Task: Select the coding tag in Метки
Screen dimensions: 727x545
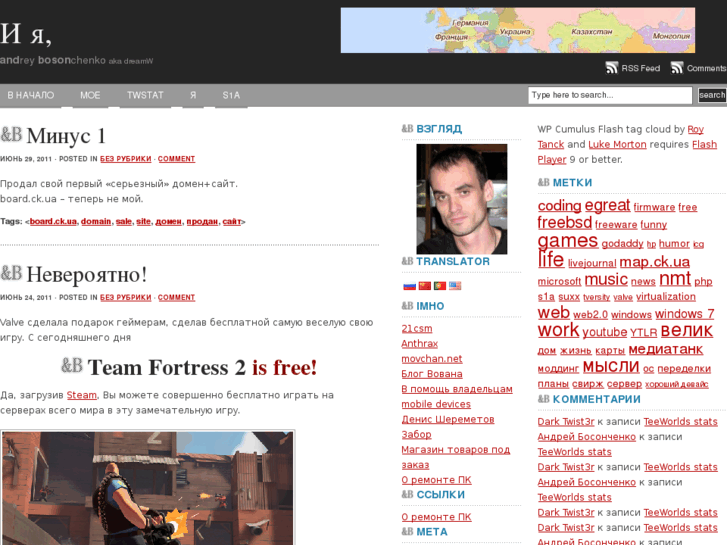Action: click(x=559, y=206)
